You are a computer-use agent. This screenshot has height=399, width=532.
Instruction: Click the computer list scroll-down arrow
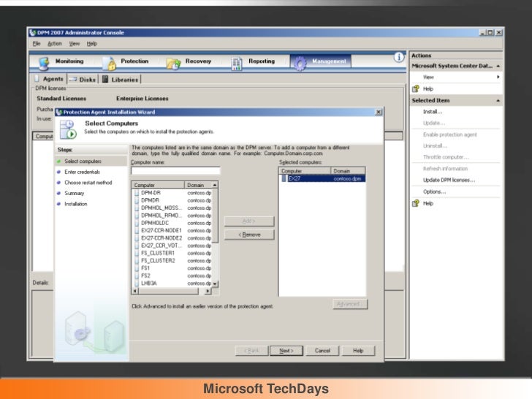(x=215, y=284)
